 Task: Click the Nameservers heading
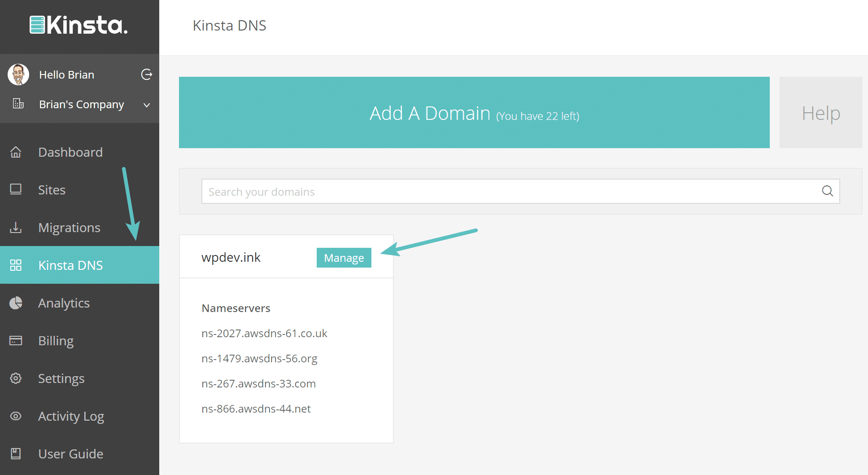(x=236, y=308)
